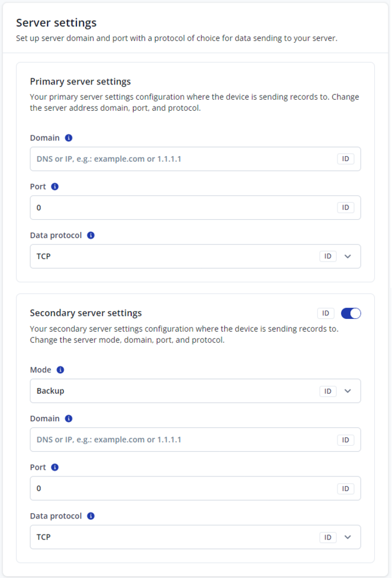Image resolution: width=392 pixels, height=578 pixels.
Task: Click the ID badge on the secondary Domain field
Action: tap(345, 440)
